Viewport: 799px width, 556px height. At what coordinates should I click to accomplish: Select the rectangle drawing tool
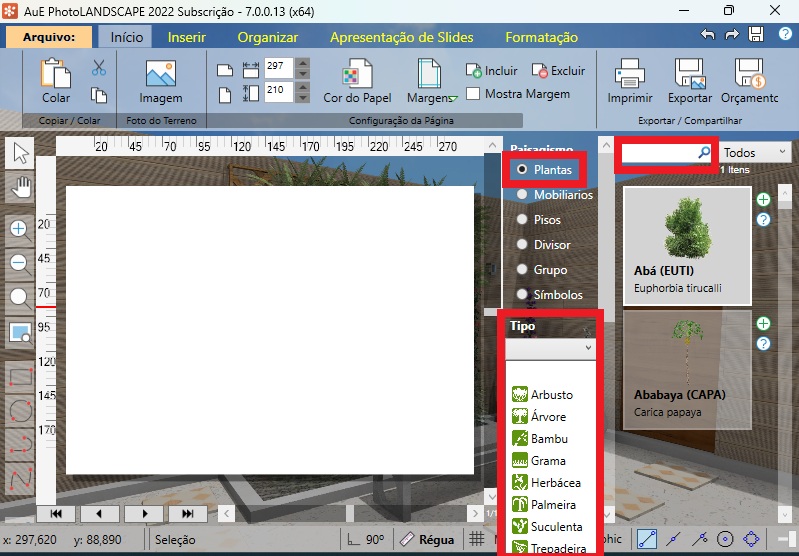click(x=20, y=377)
